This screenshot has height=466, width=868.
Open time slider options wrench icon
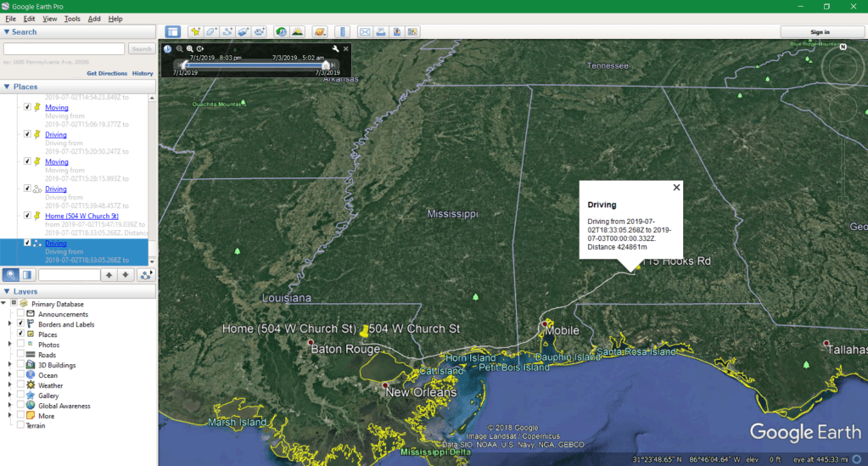tap(336, 49)
